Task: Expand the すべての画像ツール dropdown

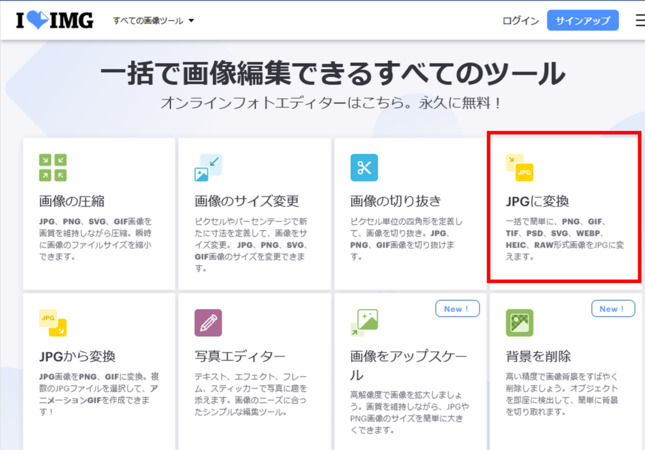Action: (x=153, y=21)
